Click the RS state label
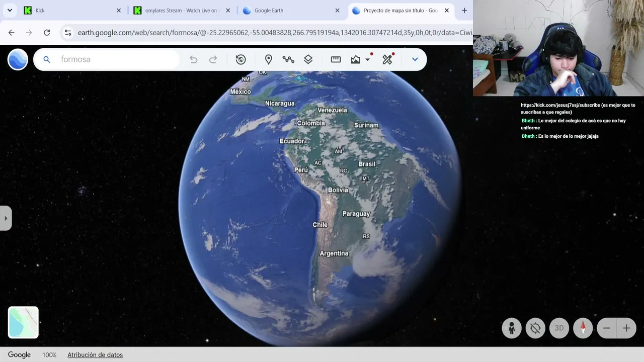644x362 pixels. coord(366,236)
